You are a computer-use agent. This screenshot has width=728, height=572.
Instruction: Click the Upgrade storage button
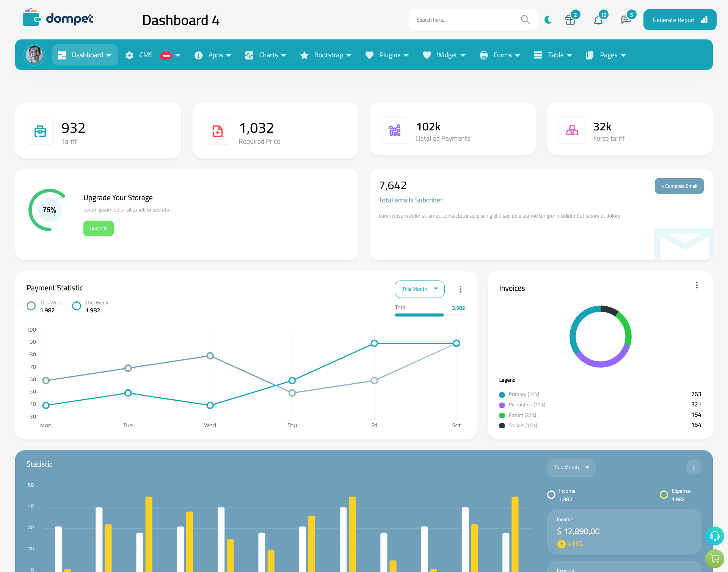[99, 228]
